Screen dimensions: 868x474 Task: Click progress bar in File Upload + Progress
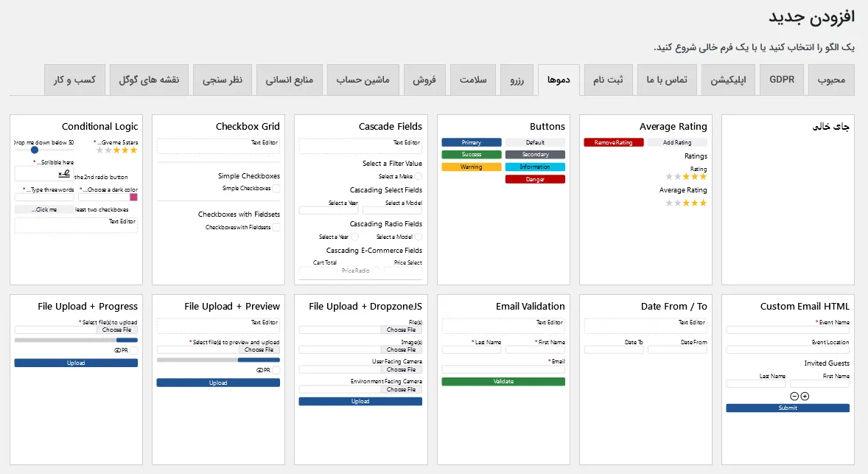[76, 340]
